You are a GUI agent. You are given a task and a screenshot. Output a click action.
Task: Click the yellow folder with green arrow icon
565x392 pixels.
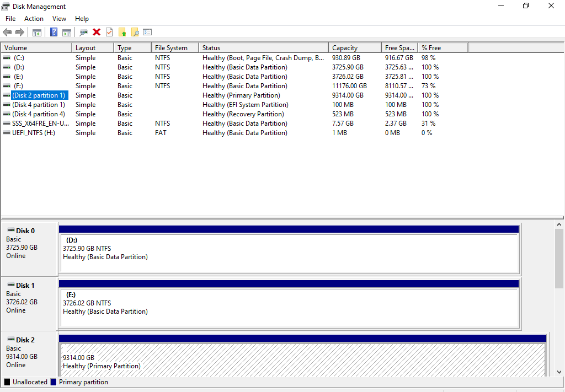pos(122,33)
